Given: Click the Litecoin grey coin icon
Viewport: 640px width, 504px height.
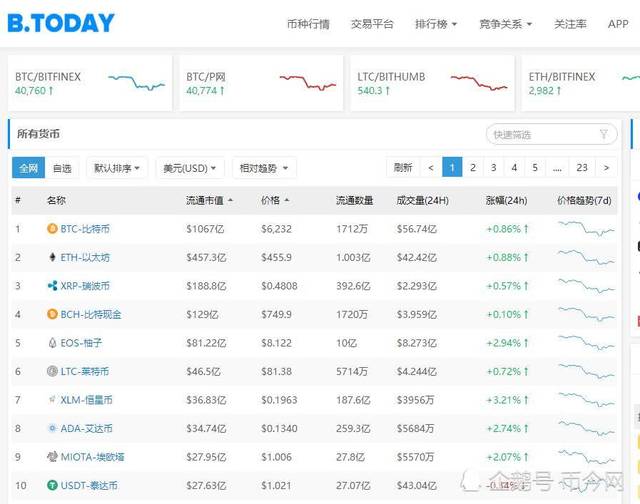Looking at the screenshot, I should tap(52, 371).
